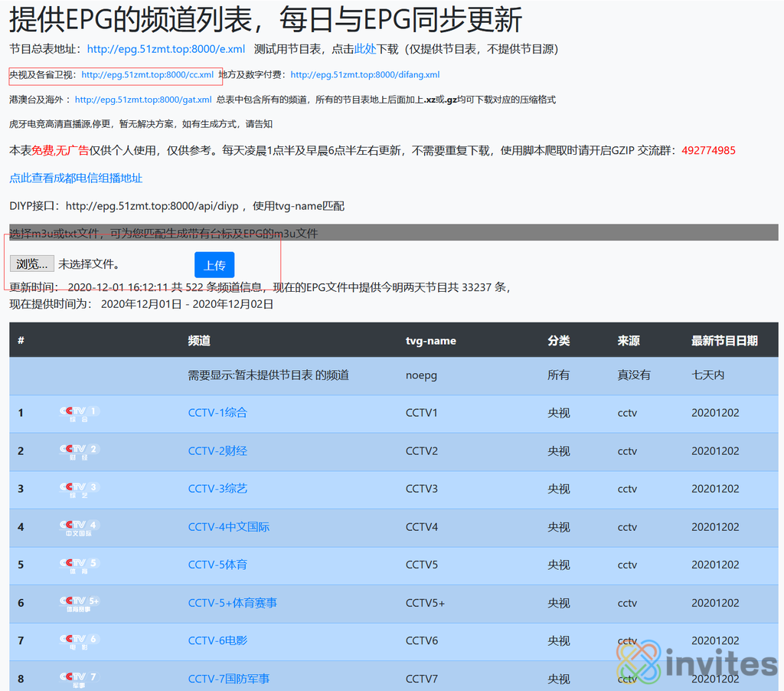The width and height of the screenshot is (784, 691).
Task: Click the 频道 column header
Action: point(199,341)
